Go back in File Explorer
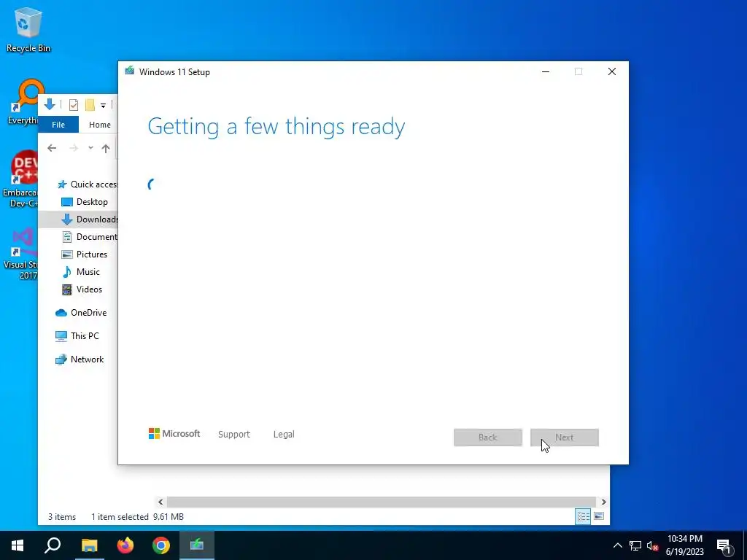This screenshot has height=560, width=747. coord(52,148)
